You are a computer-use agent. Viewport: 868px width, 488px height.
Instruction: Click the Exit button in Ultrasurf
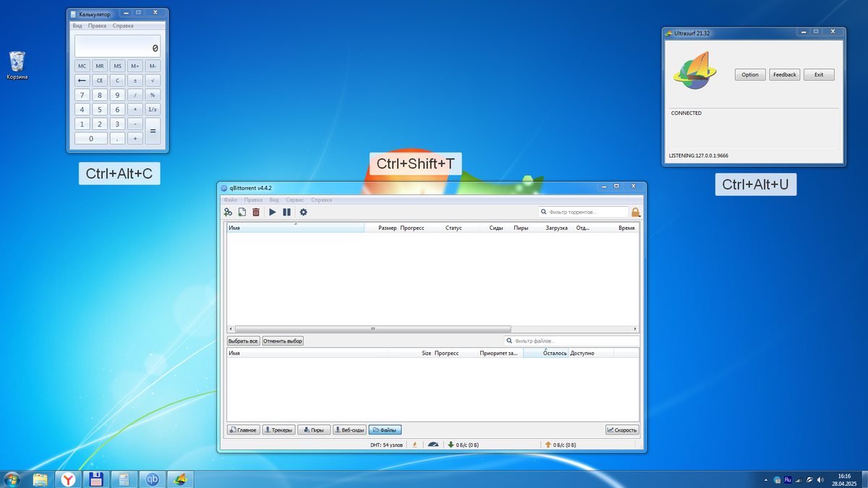[x=819, y=74]
